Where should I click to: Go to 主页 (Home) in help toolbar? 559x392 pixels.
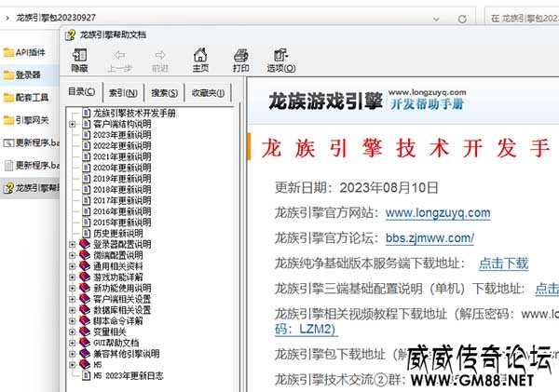click(x=200, y=60)
